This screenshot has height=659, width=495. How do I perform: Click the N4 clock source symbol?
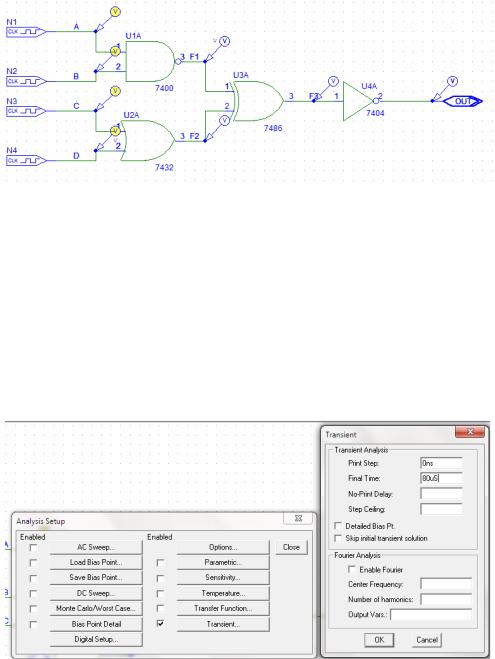(26, 160)
